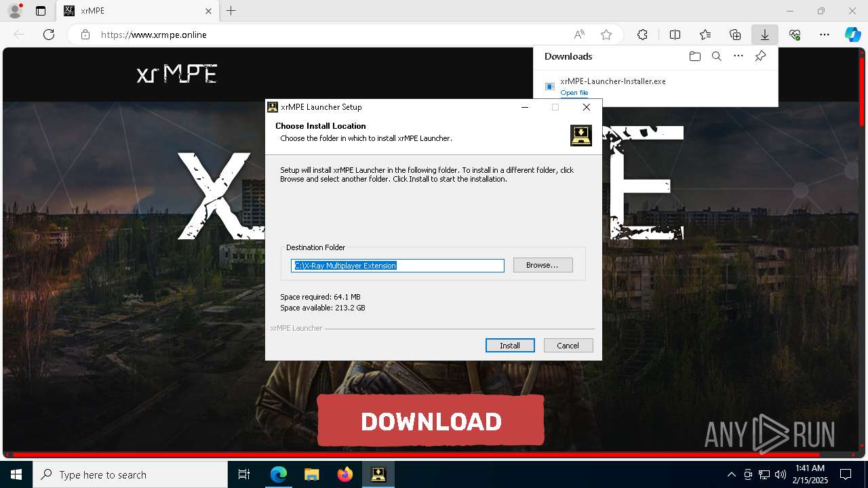
Task: Select the xrMPE browser tab
Action: (138, 11)
